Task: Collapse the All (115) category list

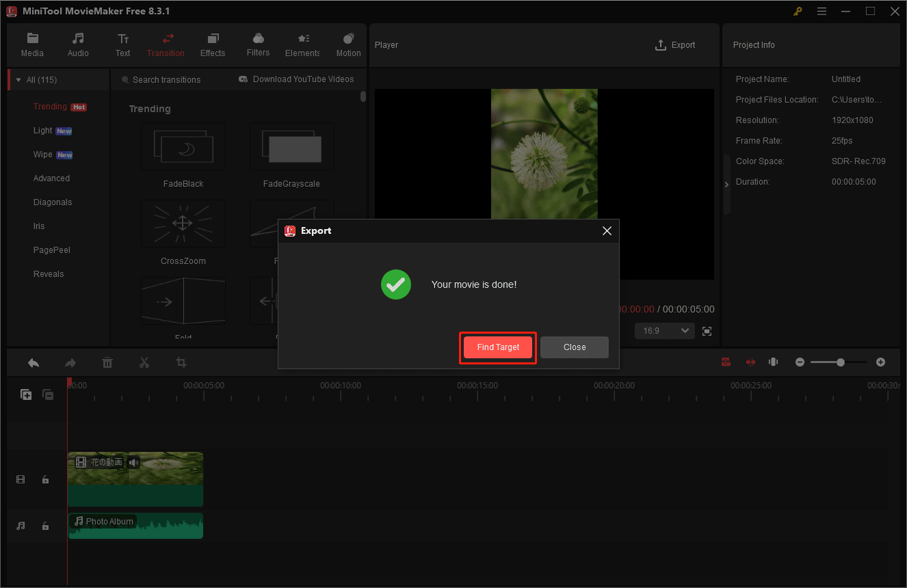Action: (18, 80)
